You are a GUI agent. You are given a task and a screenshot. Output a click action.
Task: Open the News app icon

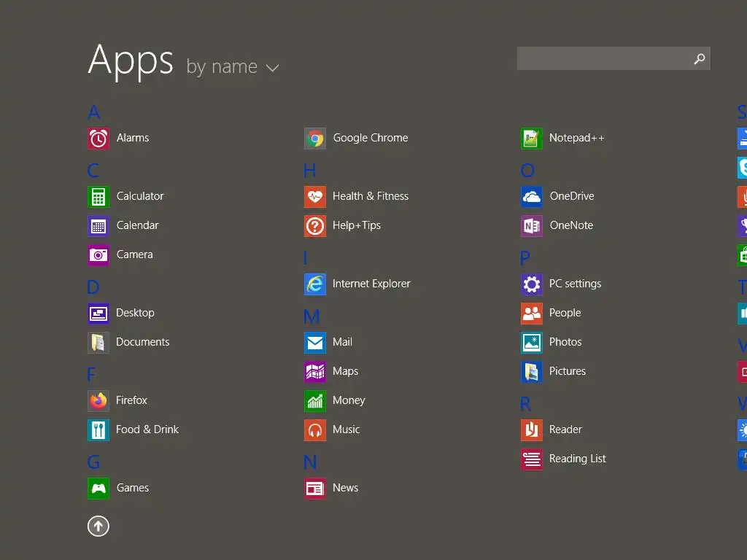(x=315, y=488)
